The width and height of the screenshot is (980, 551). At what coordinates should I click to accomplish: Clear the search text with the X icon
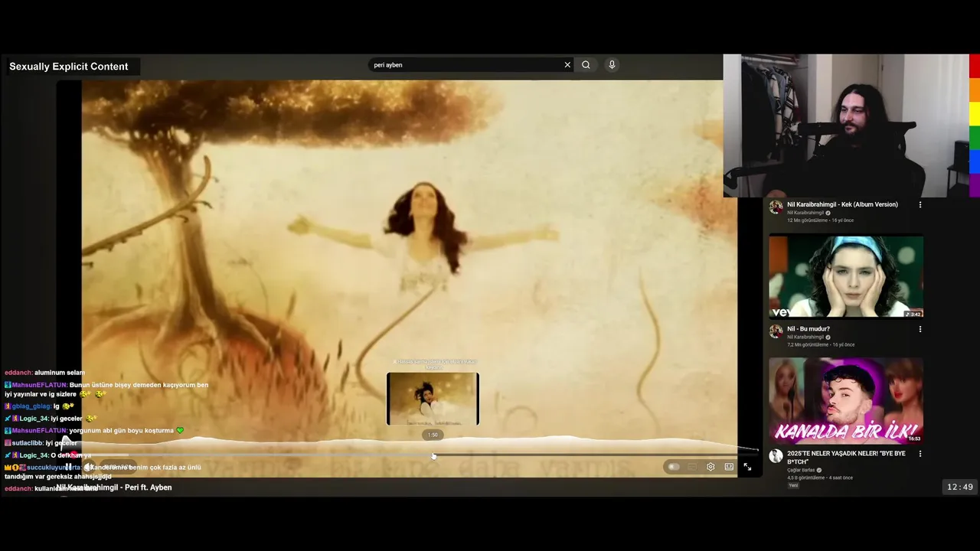pos(567,65)
